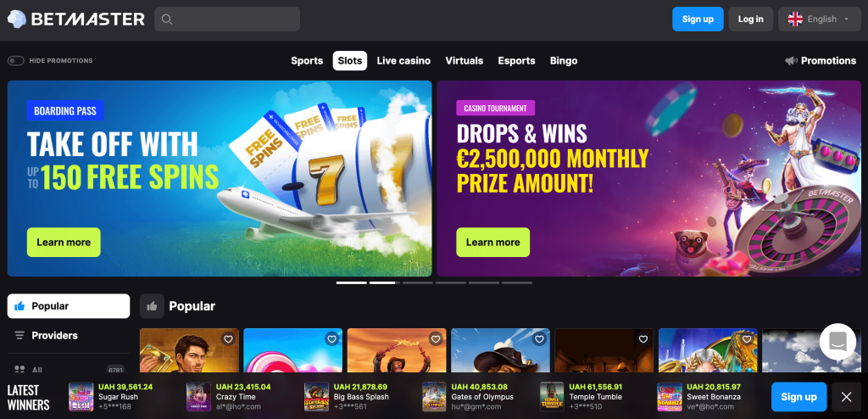This screenshot has width=868, height=419.
Task: Toggle favorite heart on the Zeus game
Action: [748, 338]
